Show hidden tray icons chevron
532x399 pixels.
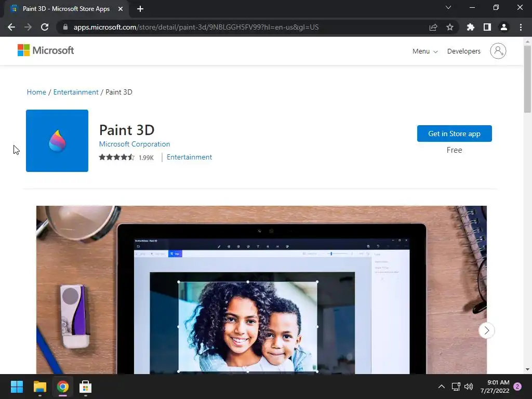click(442, 387)
